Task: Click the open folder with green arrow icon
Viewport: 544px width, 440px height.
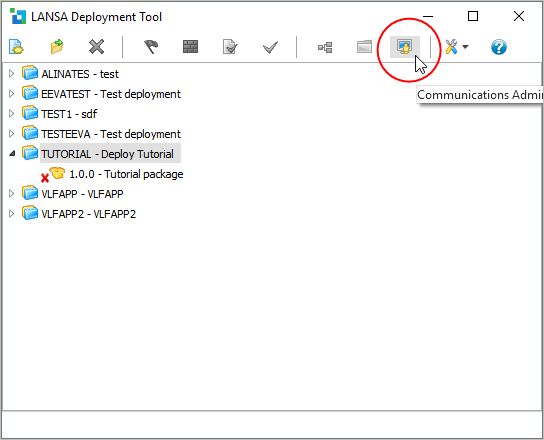Action: tap(57, 47)
